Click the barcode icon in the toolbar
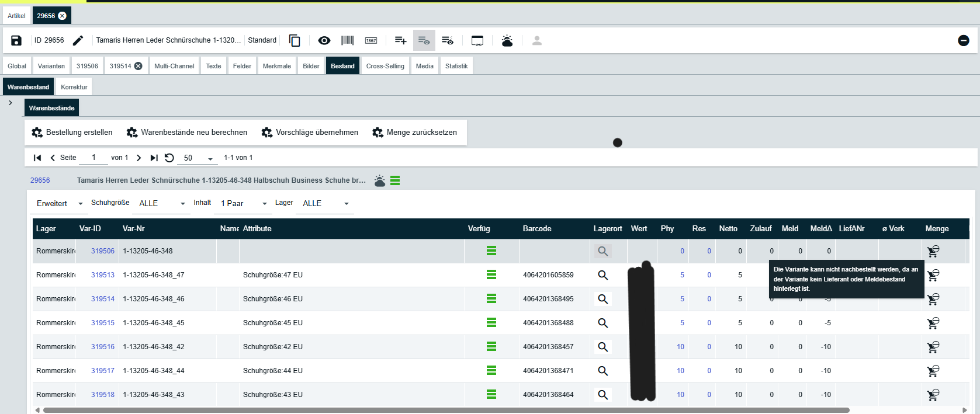 pyautogui.click(x=348, y=40)
